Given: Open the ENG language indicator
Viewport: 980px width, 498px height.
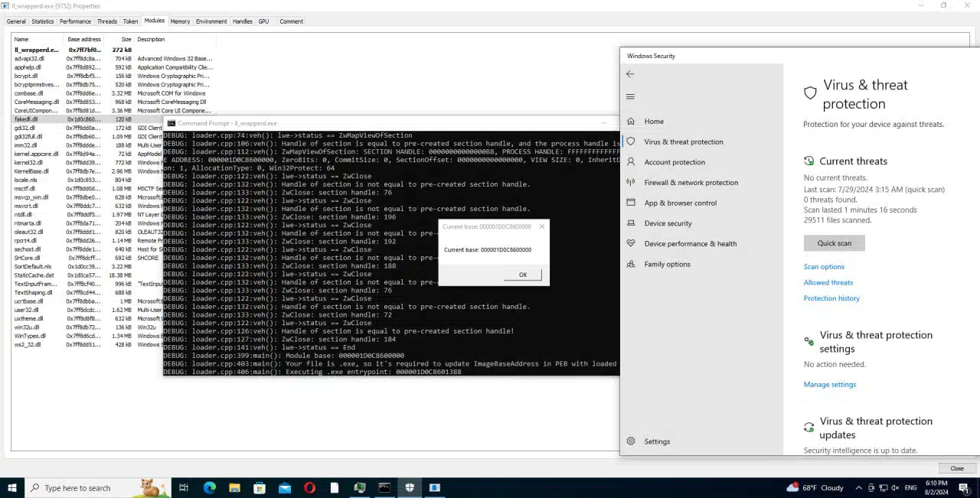Looking at the screenshot, I should [911, 488].
